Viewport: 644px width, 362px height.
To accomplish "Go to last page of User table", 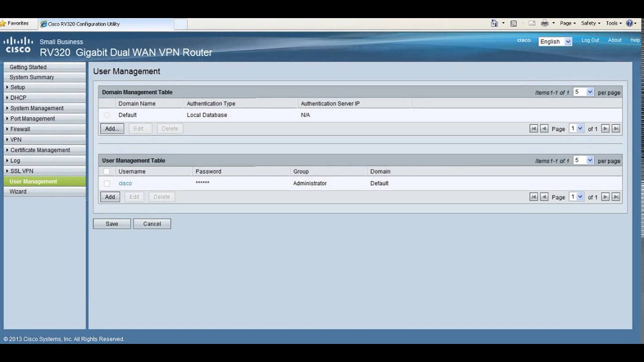I will point(616,197).
